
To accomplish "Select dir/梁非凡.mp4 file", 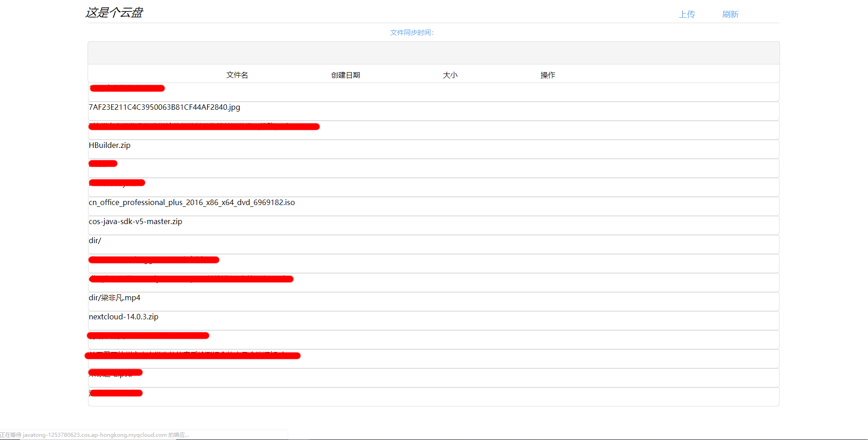I will point(114,298).
